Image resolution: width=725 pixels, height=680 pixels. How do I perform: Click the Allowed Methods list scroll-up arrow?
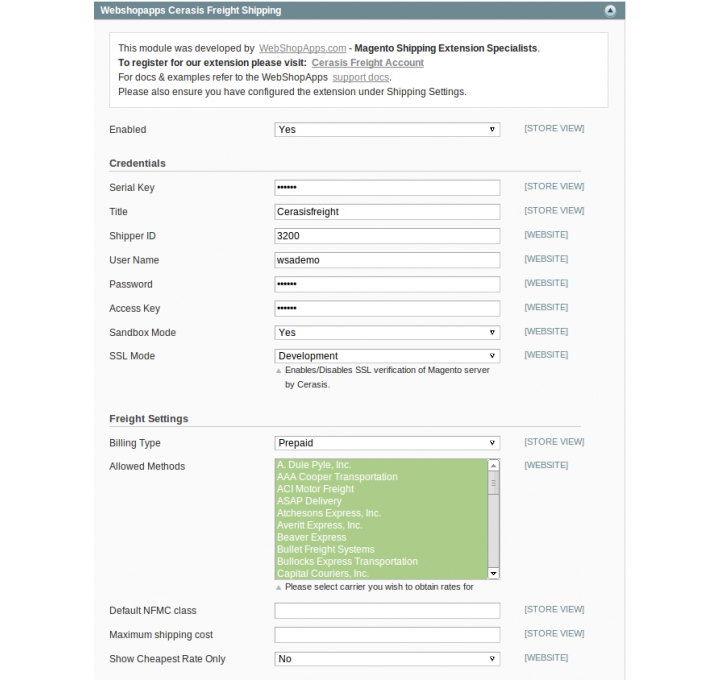pos(493,466)
